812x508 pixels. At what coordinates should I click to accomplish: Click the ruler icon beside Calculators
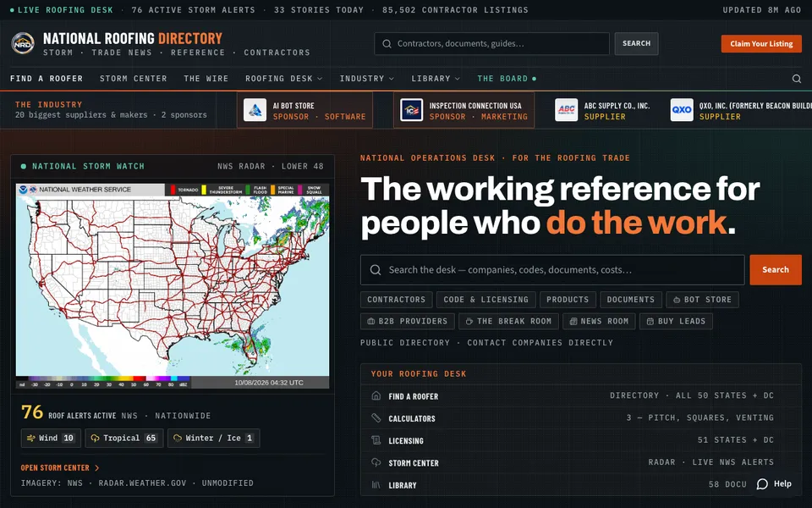pos(376,417)
